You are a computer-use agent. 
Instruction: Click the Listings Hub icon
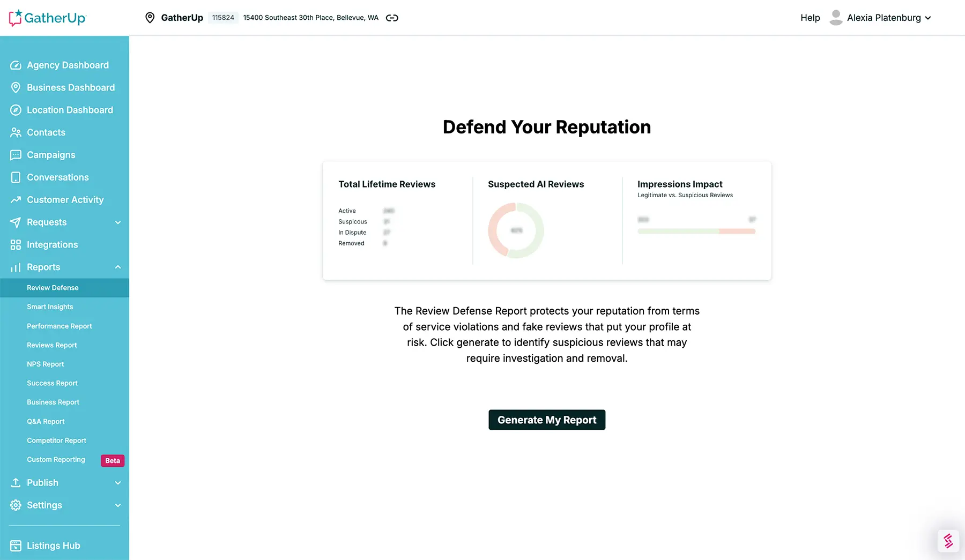[x=16, y=546]
